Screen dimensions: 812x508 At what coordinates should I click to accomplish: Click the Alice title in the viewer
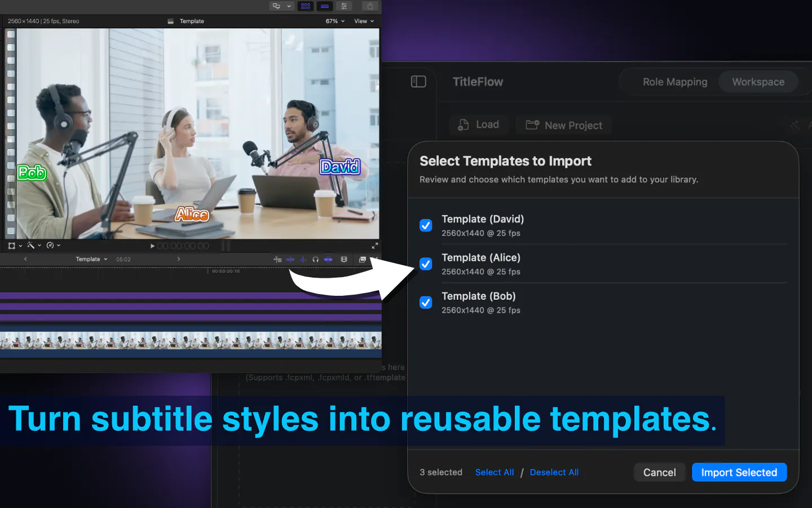coord(192,214)
